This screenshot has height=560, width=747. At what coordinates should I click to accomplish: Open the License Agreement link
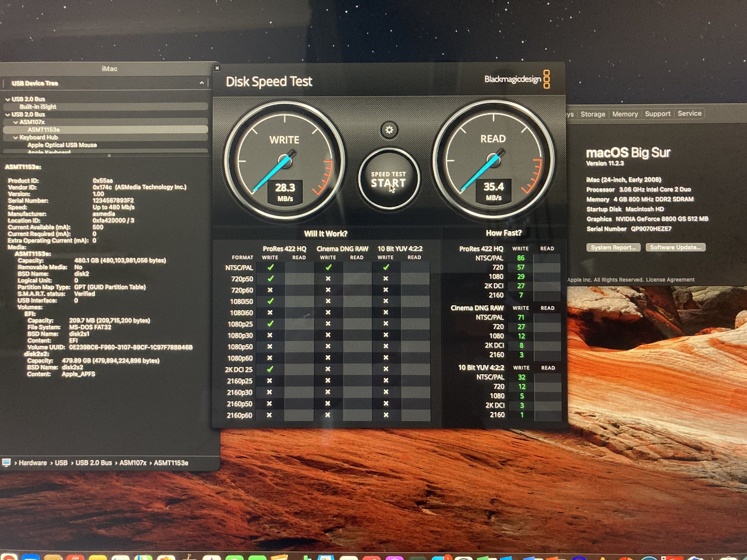(x=670, y=280)
